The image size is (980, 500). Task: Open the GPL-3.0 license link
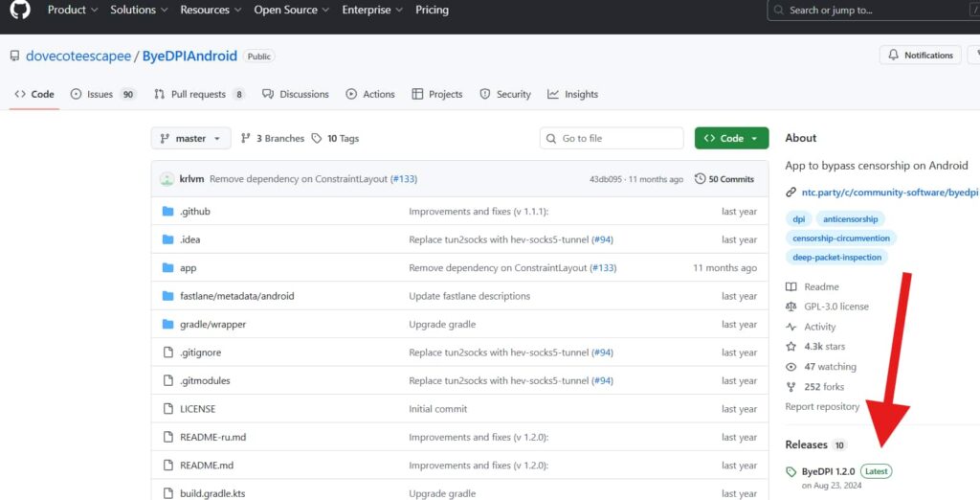click(x=828, y=307)
